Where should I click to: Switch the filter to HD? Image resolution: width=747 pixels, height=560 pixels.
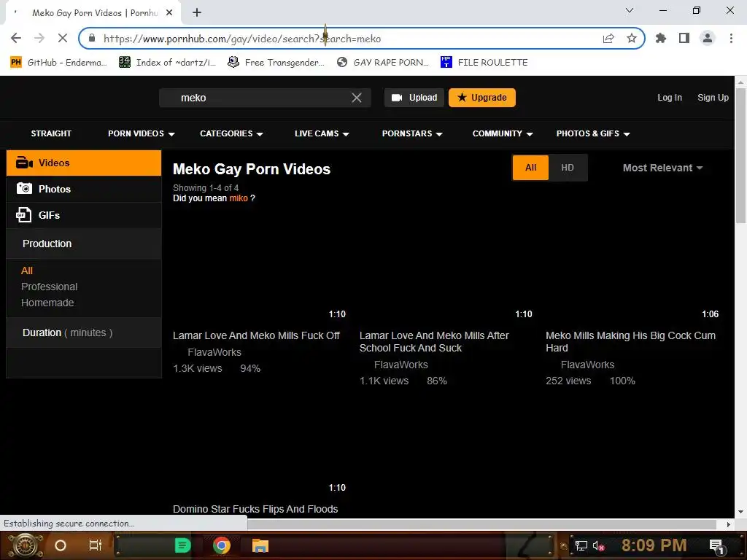tap(568, 168)
